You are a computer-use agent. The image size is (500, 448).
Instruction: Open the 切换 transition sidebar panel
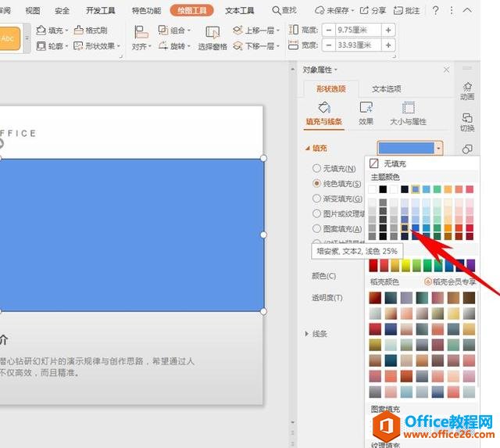(467, 122)
